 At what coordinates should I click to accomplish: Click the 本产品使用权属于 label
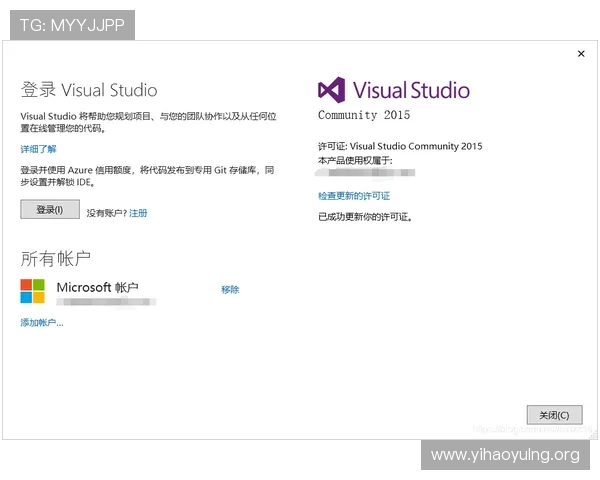[355, 160]
